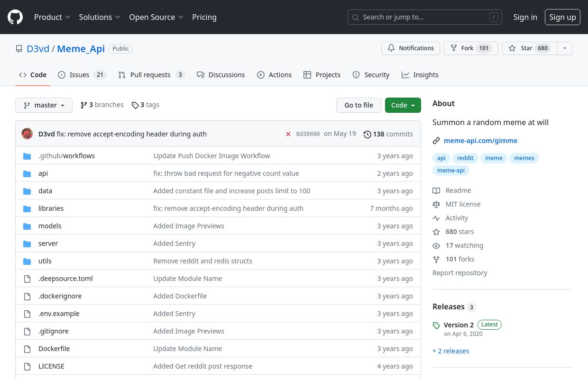Click the file icon next to LICENSE
The image size is (588, 379).
(27, 366)
